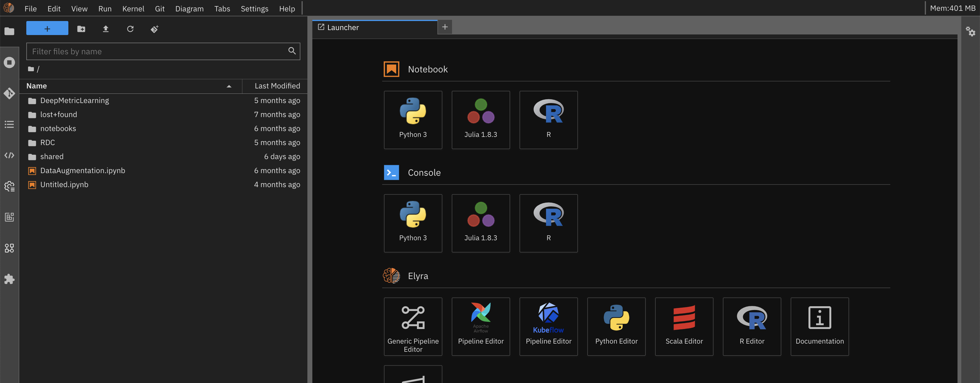Image resolution: width=980 pixels, height=383 pixels.
Task: Click the New Launcher plus button
Action: (445, 27)
